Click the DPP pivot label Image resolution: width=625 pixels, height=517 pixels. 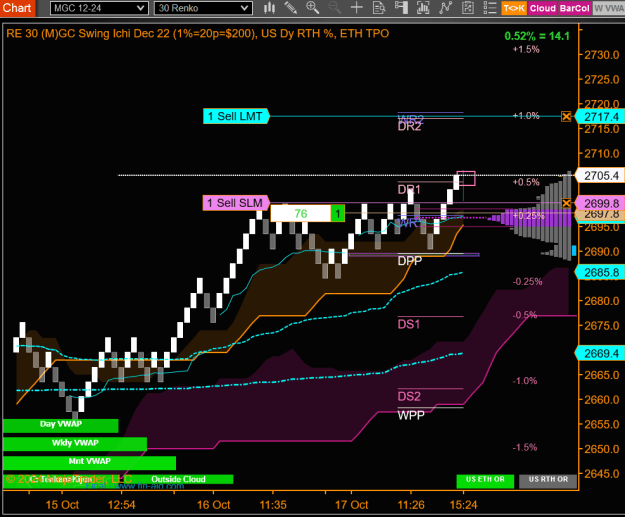tap(410, 261)
